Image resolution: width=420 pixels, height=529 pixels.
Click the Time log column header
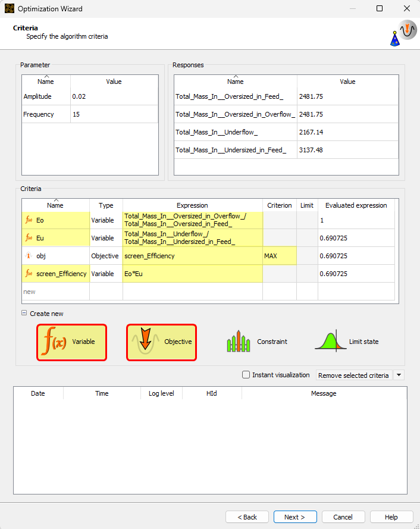pyautogui.click(x=102, y=393)
